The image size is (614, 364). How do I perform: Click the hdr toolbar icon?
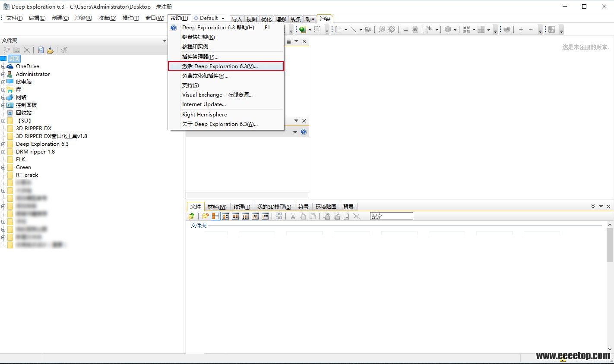click(x=552, y=29)
